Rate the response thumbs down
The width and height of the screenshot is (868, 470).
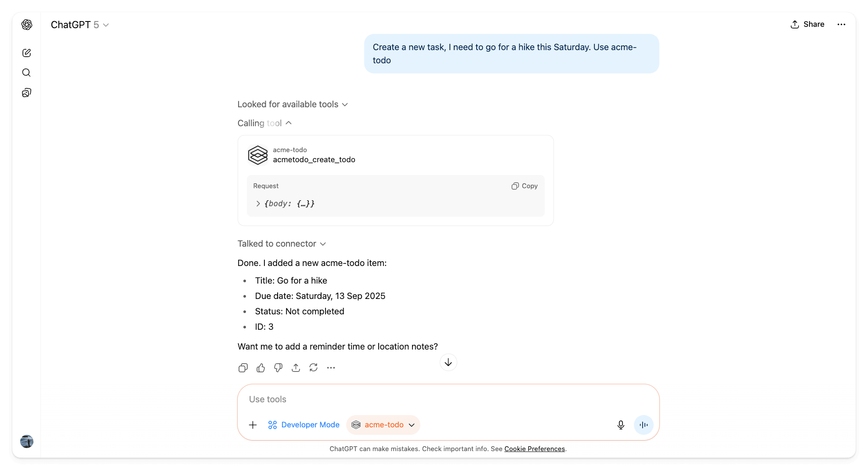tap(278, 368)
